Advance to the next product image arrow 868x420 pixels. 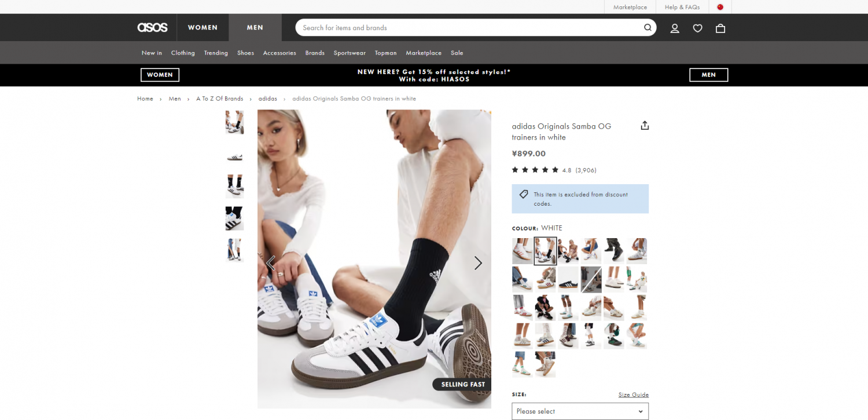pyautogui.click(x=478, y=263)
